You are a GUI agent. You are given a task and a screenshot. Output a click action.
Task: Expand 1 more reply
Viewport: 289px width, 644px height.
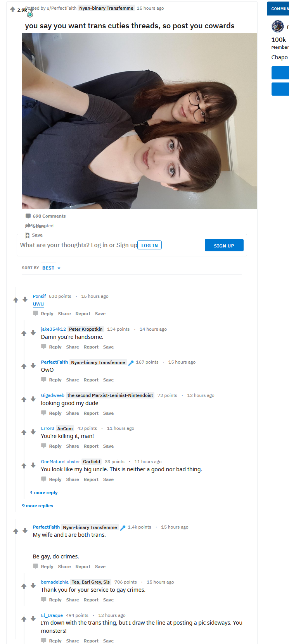(44, 493)
